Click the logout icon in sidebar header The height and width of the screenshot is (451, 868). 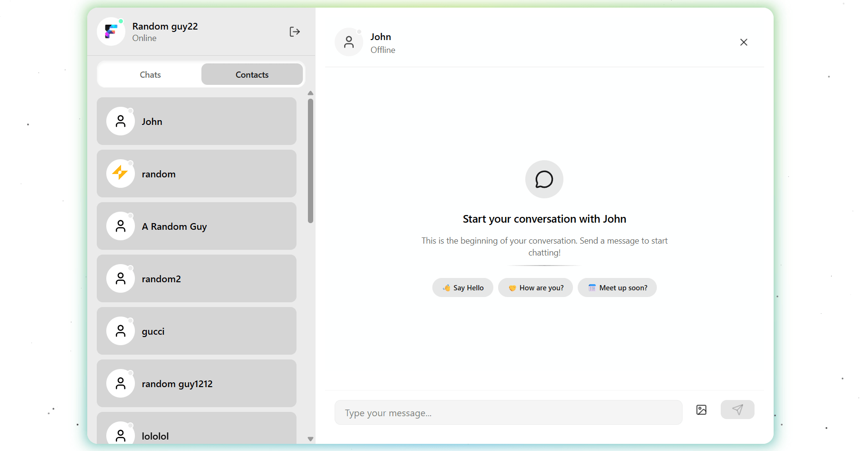tap(295, 31)
